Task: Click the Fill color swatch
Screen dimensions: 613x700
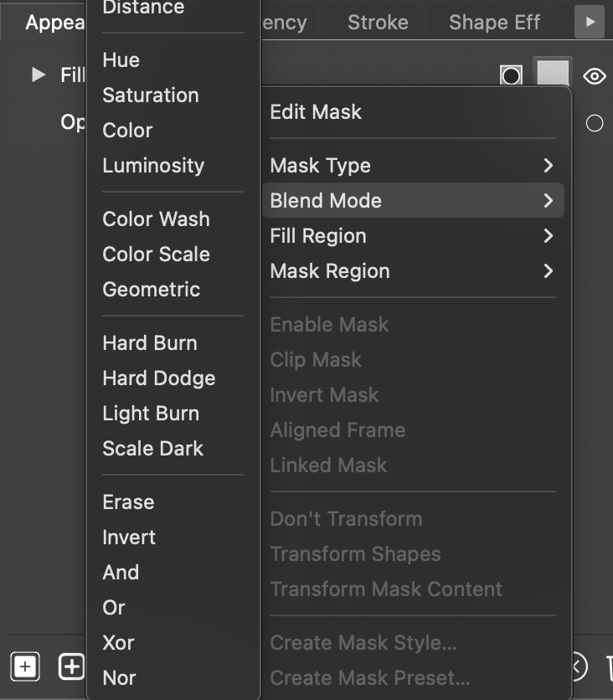Action: click(x=553, y=74)
